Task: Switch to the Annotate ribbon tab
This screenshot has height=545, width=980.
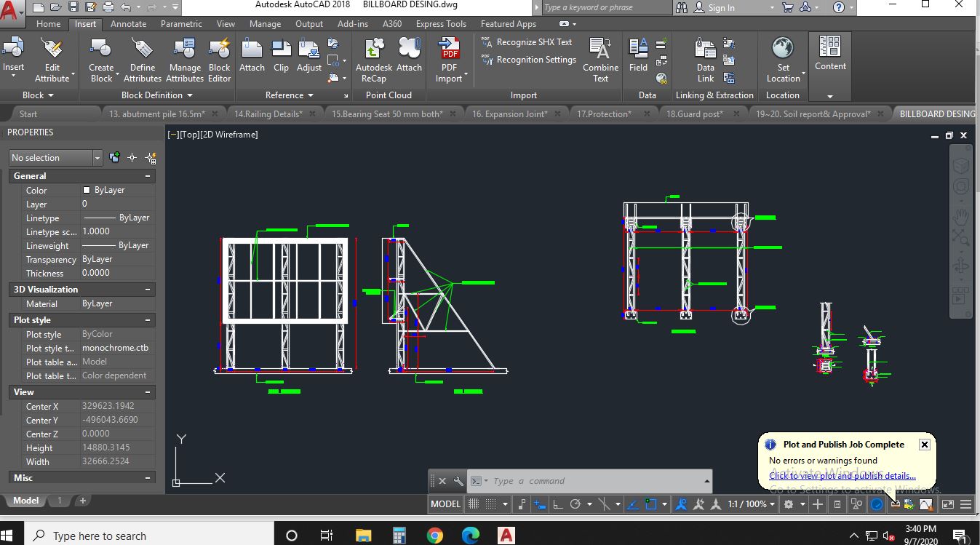Action: (x=128, y=23)
